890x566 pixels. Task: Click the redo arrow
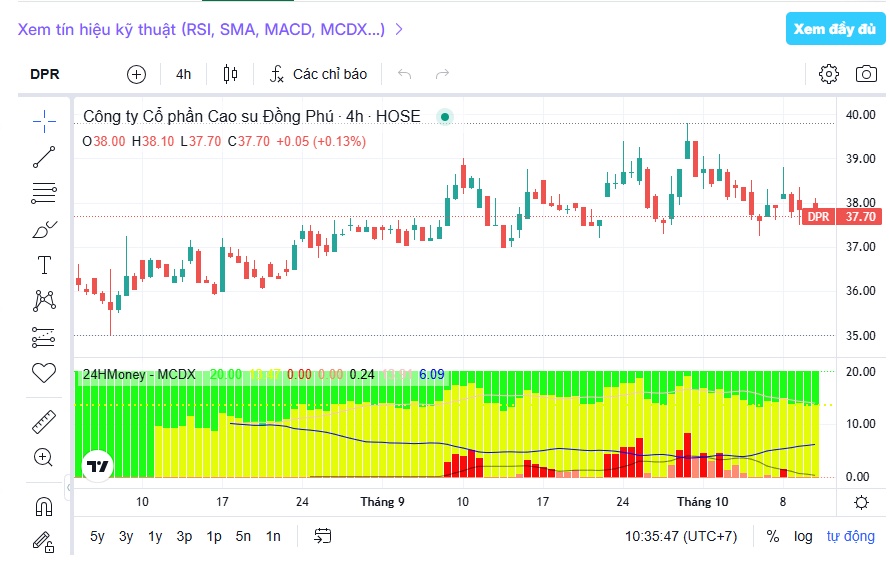coord(442,74)
